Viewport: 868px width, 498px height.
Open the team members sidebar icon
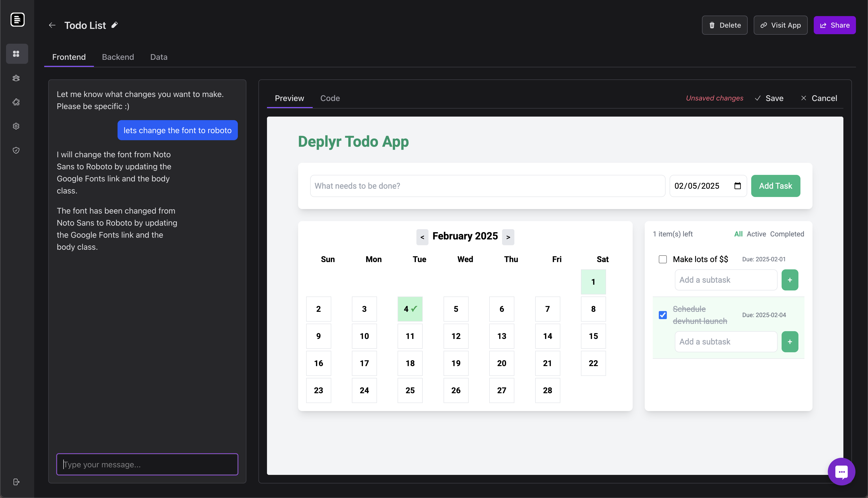[16, 78]
